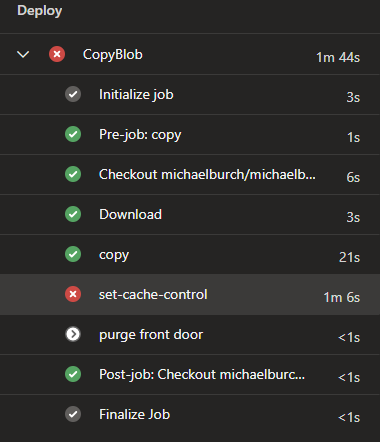The height and width of the screenshot is (442, 380).
Task: Open the Initialize job step log
Action: point(190,95)
